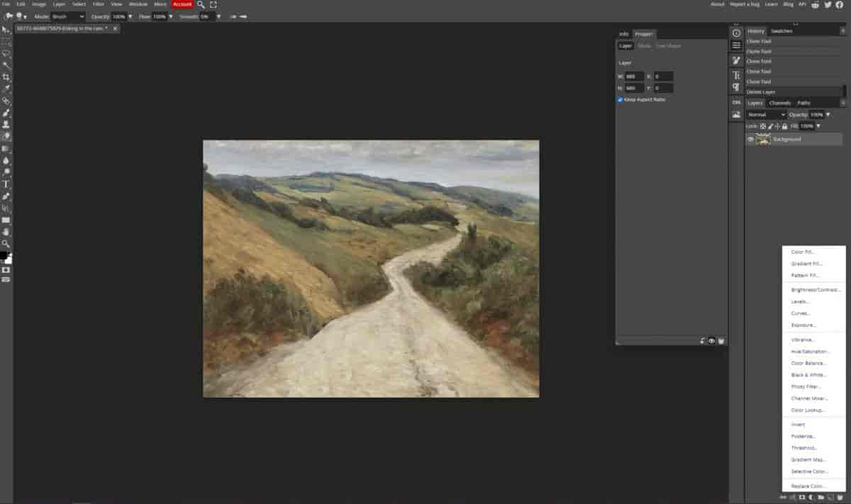Screen dimensions: 851x504
Task: Select the Magic Wand tool
Action: (x=6, y=65)
